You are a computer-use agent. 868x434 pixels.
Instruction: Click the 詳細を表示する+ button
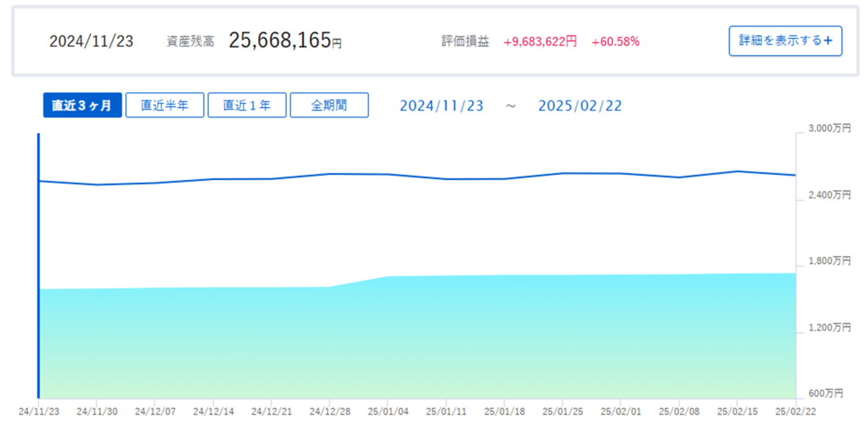786,41
